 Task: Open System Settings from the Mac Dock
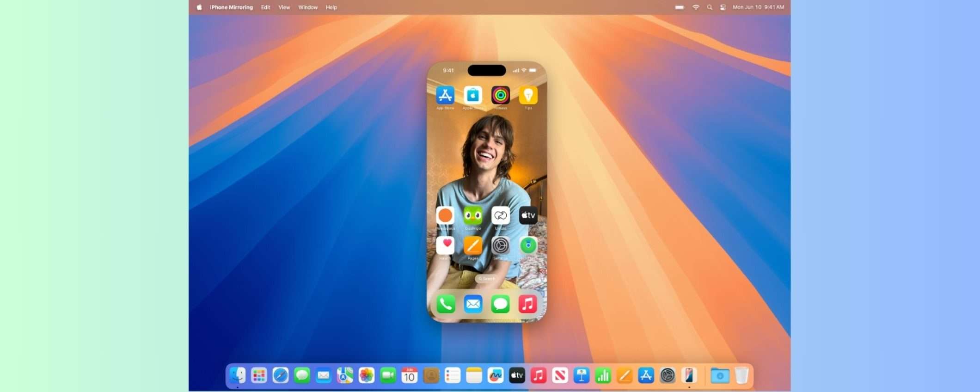pyautogui.click(x=668, y=375)
